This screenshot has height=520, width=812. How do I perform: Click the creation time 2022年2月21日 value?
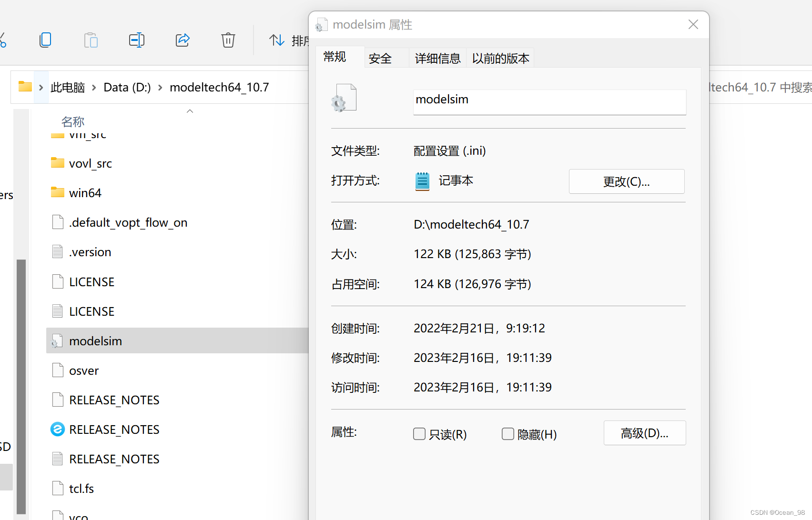(x=479, y=328)
